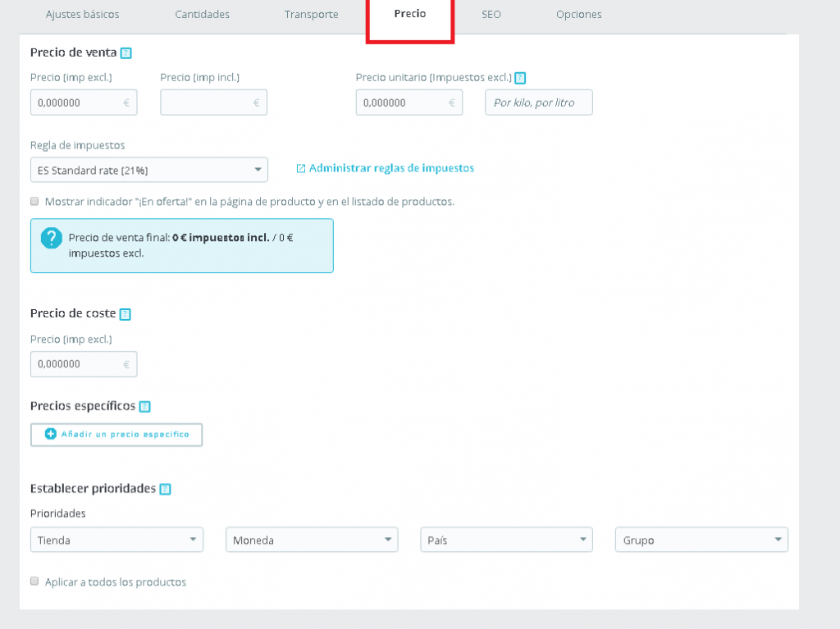
Task: Click help icon beside Precio unitario label
Action: 520,79
